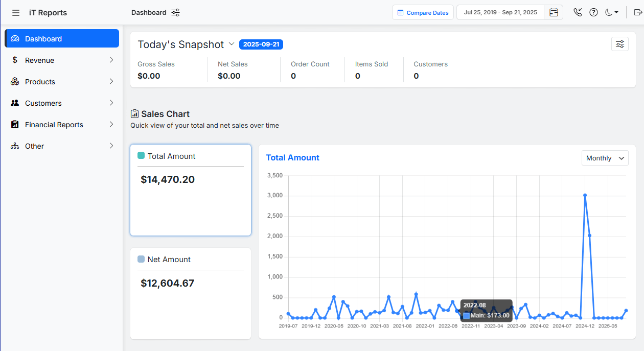Expand the Today's Snapshot chevron dropdown
Viewport: 644px width, 351px height.
pos(232,44)
